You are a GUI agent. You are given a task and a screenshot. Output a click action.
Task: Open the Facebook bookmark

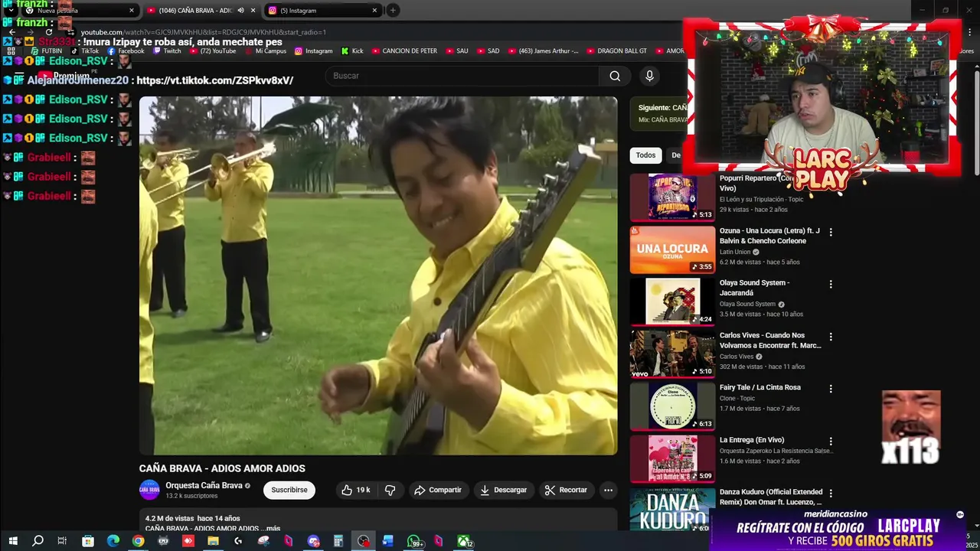click(x=126, y=51)
